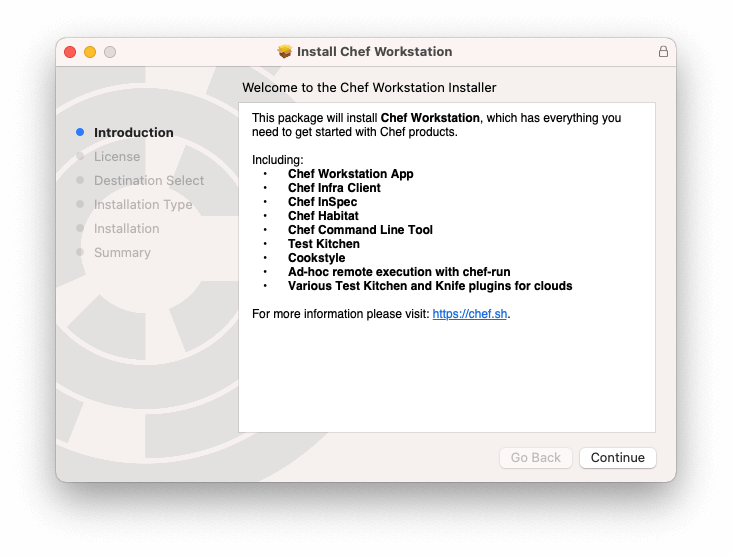Click Installation Type step in sidebar

coord(142,204)
